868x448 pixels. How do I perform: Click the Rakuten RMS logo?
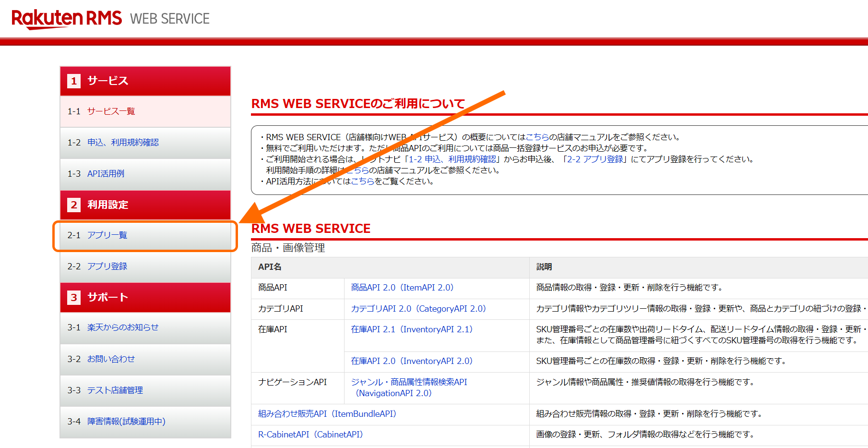[67, 19]
